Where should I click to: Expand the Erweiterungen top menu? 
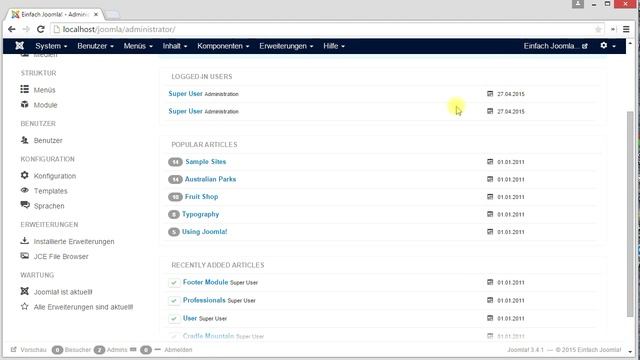(286, 46)
